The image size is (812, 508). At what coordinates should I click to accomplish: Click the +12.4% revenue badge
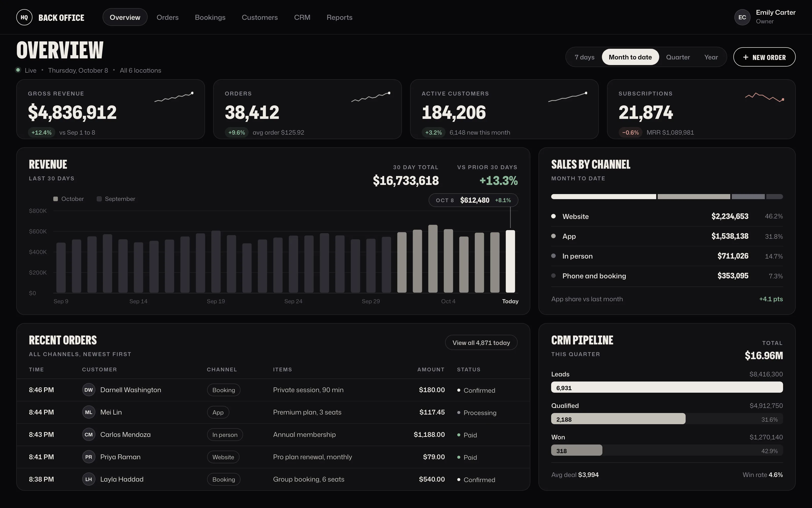coord(41,133)
